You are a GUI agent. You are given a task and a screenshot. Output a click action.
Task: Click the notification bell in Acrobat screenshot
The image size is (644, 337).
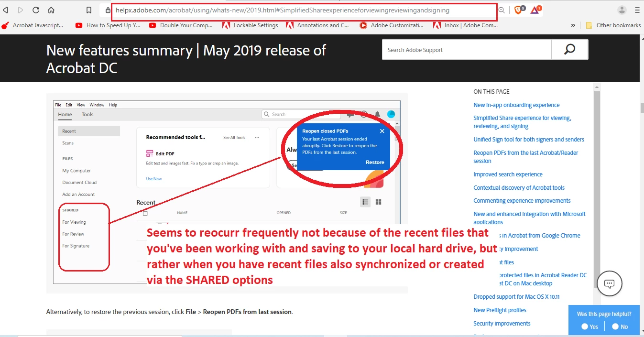pyautogui.click(x=377, y=114)
